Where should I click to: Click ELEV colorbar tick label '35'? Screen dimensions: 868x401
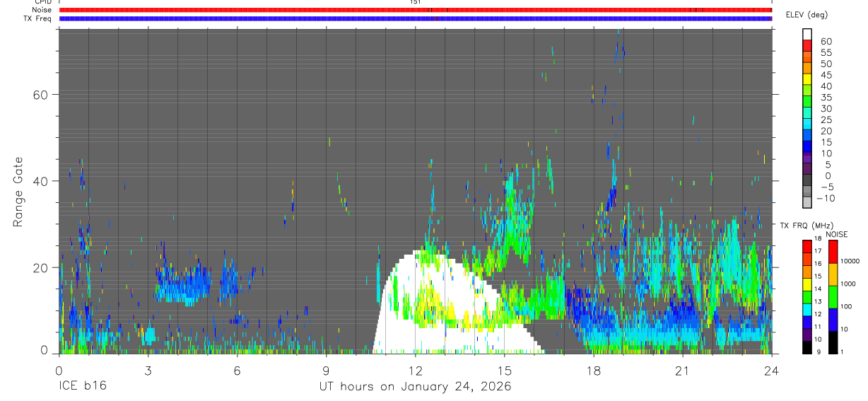click(826, 97)
